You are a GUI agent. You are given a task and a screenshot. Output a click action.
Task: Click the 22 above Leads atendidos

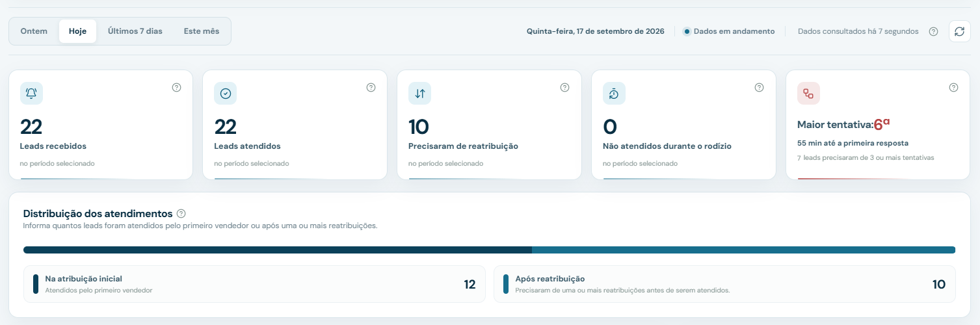(226, 127)
